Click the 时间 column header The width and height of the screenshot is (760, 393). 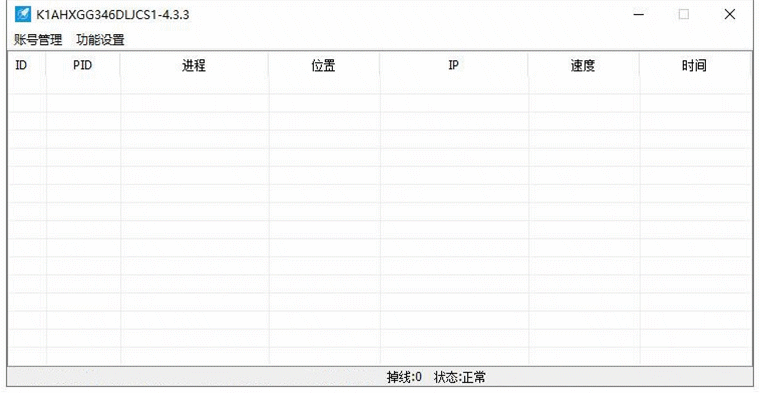pyautogui.click(x=695, y=65)
